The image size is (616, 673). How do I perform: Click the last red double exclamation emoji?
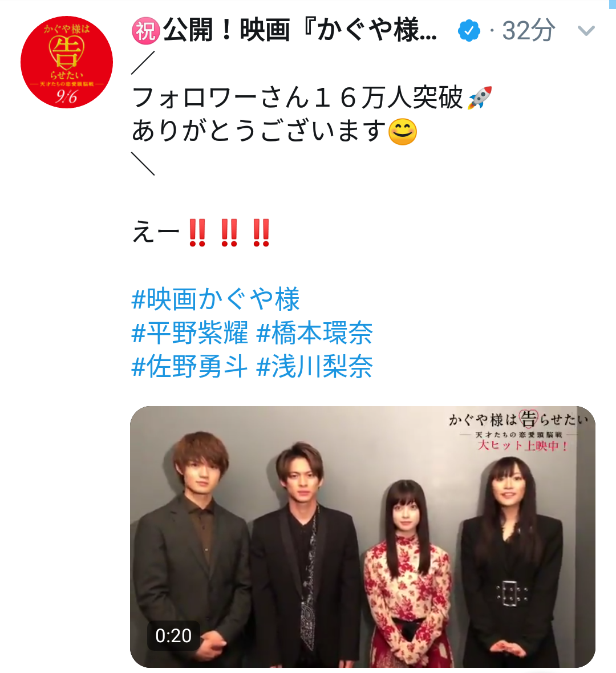pyautogui.click(x=261, y=233)
